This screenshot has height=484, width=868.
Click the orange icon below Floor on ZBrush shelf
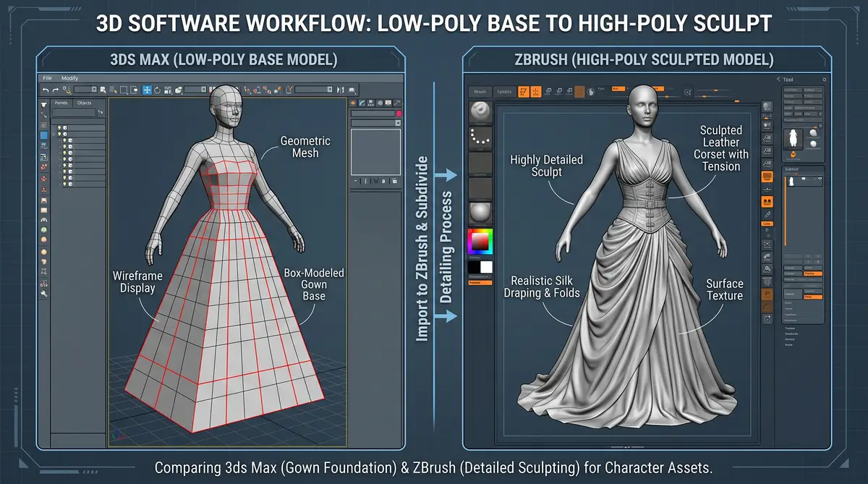click(767, 202)
